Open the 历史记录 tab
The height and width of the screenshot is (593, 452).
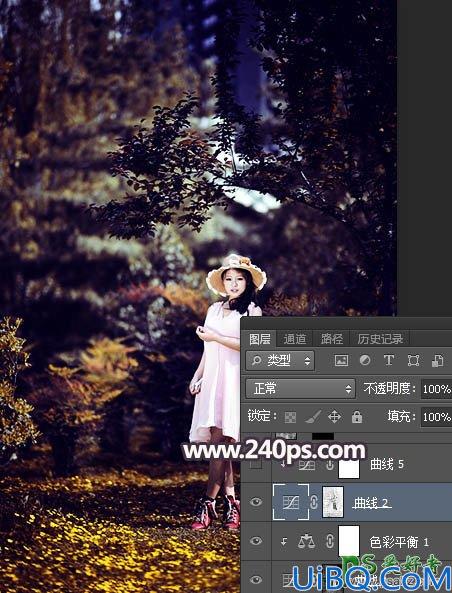[380, 339]
